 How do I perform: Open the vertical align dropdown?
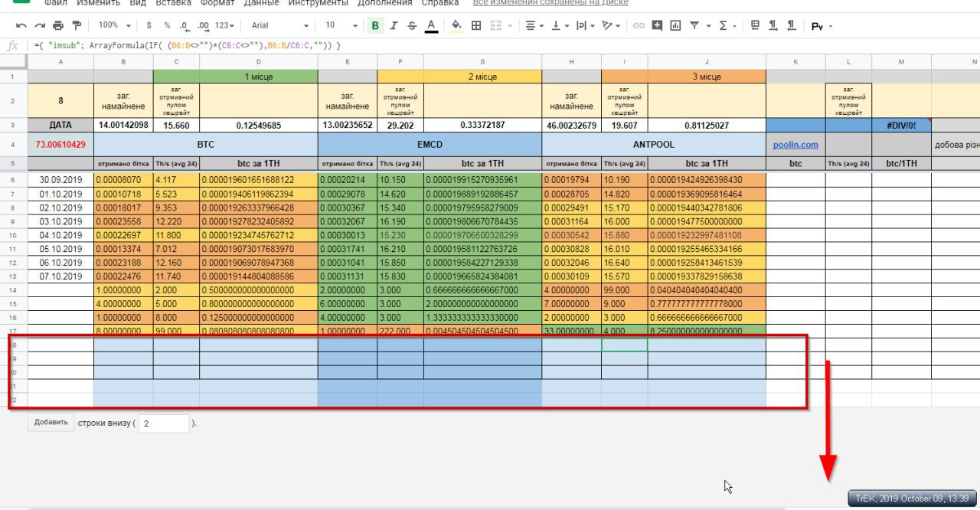pyautogui.click(x=560, y=25)
